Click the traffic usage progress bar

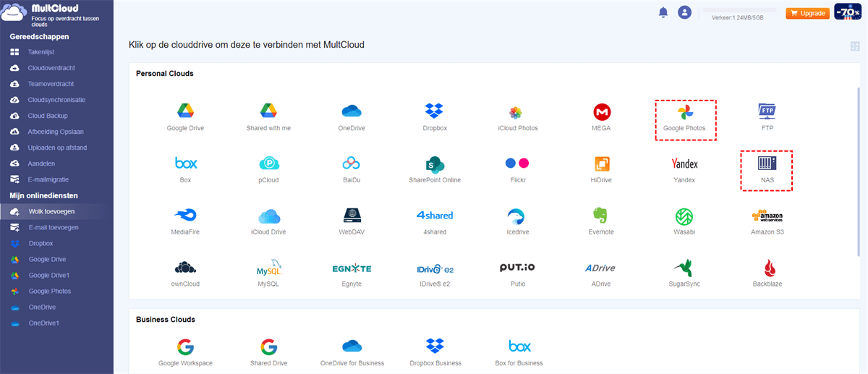point(740,9)
